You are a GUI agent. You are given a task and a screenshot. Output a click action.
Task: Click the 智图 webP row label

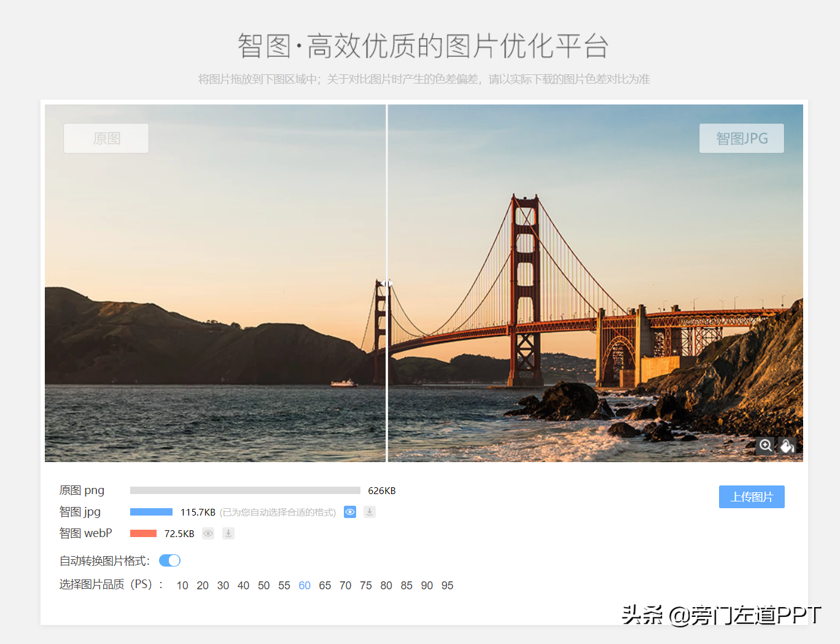[x=85, y=533]
